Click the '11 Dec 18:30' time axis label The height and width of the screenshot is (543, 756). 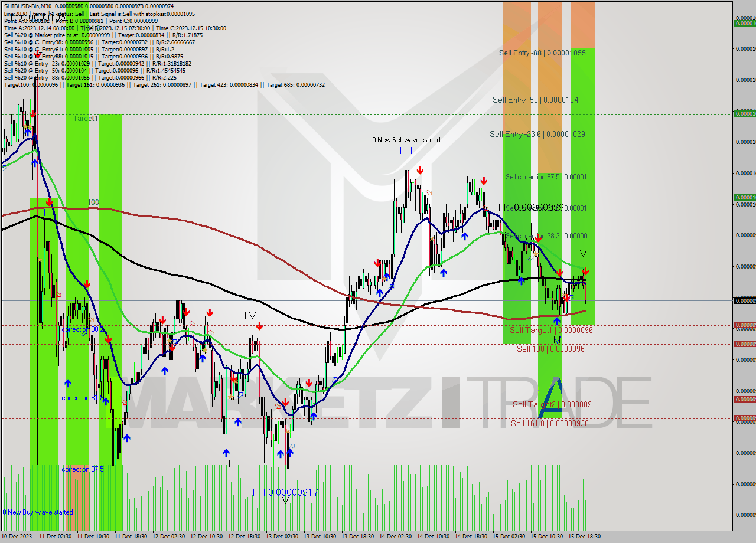pos(131,536)
